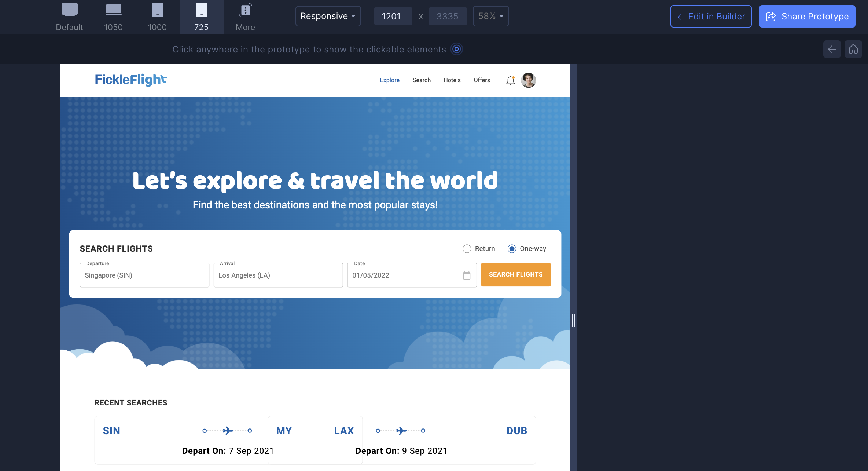Open the Search nav link
The image size is (868, 471).
pyautogui.click(x=422, y=80)
